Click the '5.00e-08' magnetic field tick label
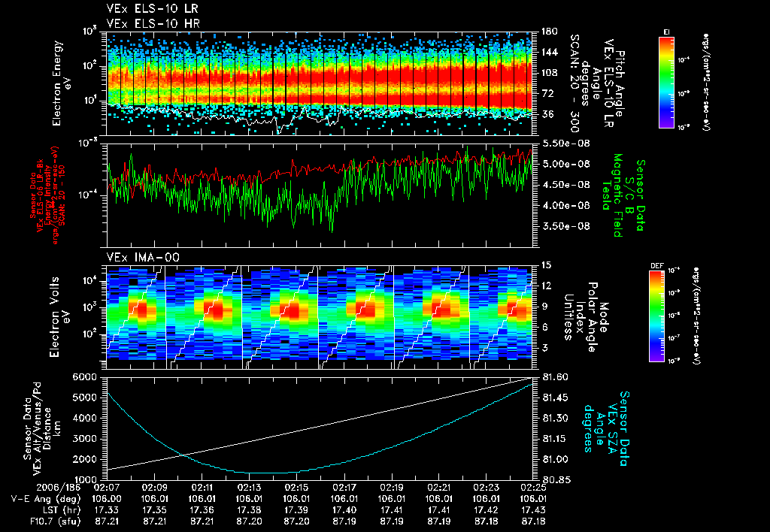The image size is (770, 532). click(565, 164)
